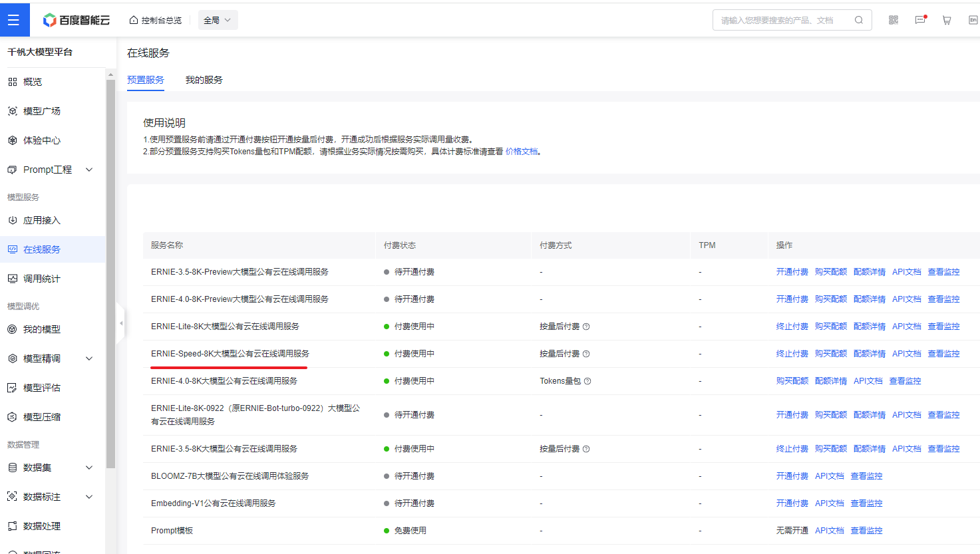The width and height of the screenshot is (980, 554).
Task: Switch to the 我的服务 tab
Action: [204, 80]
